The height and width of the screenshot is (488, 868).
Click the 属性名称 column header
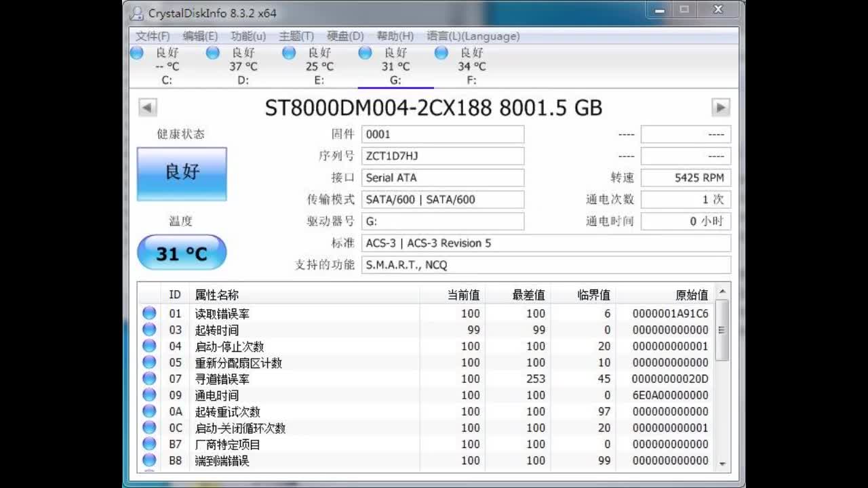tap(304, 295)
